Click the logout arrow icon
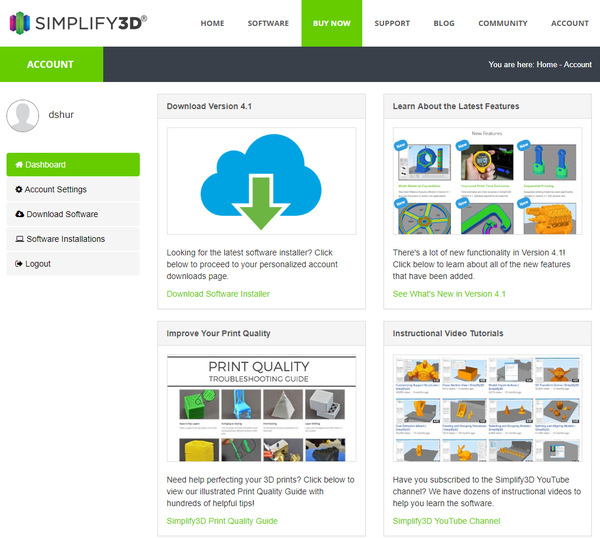This screenshot has width=600, height=538. (x=18, y=264)
